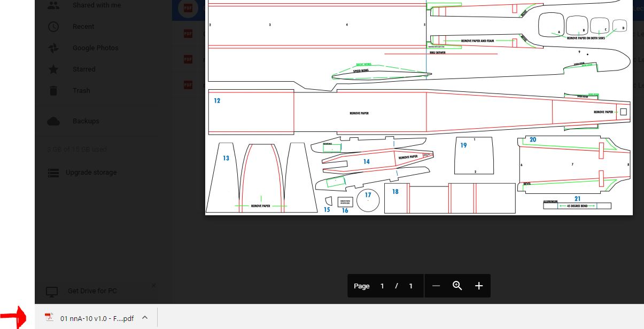644x329 pixels.
Task: Select the second PDF file icon in list
Action: (x=188, y=34)
